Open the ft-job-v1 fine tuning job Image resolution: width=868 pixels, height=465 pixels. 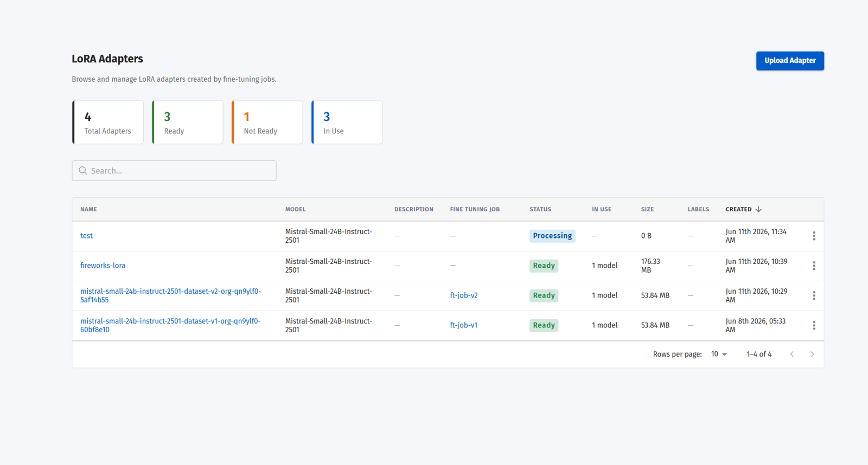(x=464, y=325)
